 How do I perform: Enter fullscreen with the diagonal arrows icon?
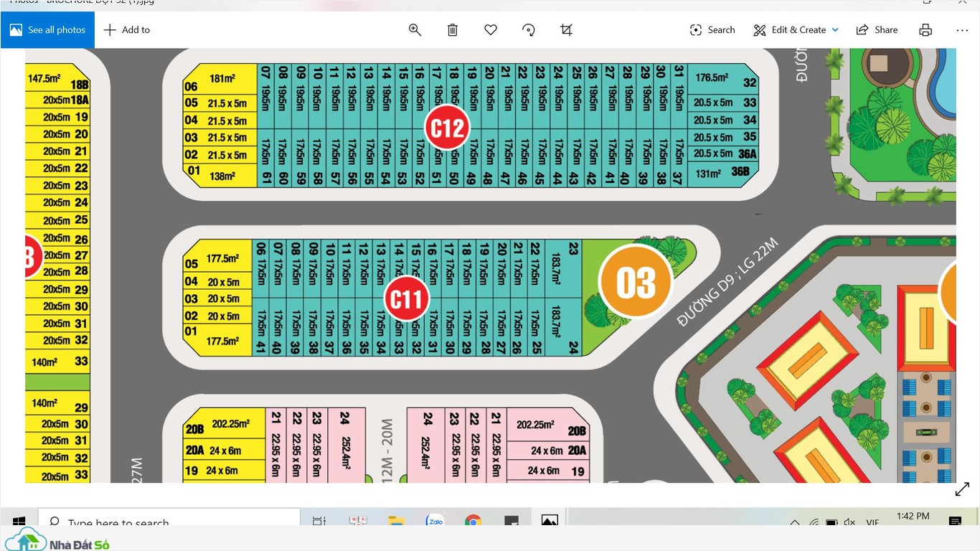click(x=962, y=489)
